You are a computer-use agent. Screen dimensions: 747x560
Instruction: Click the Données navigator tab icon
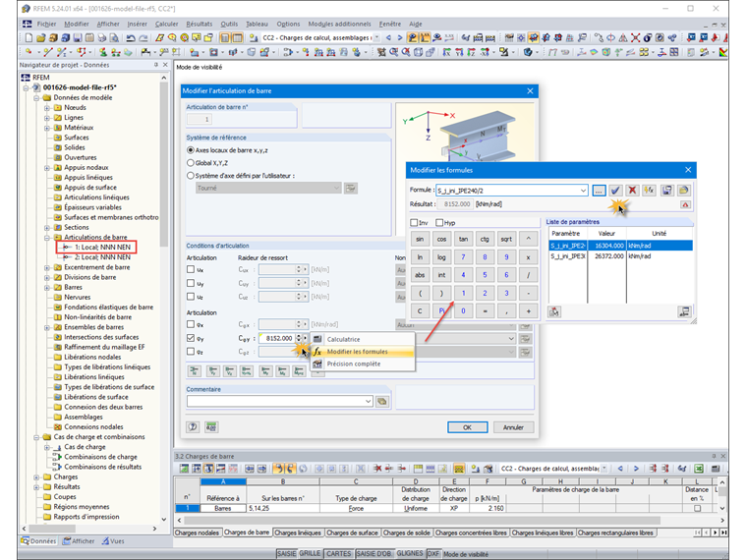(25, 541)
